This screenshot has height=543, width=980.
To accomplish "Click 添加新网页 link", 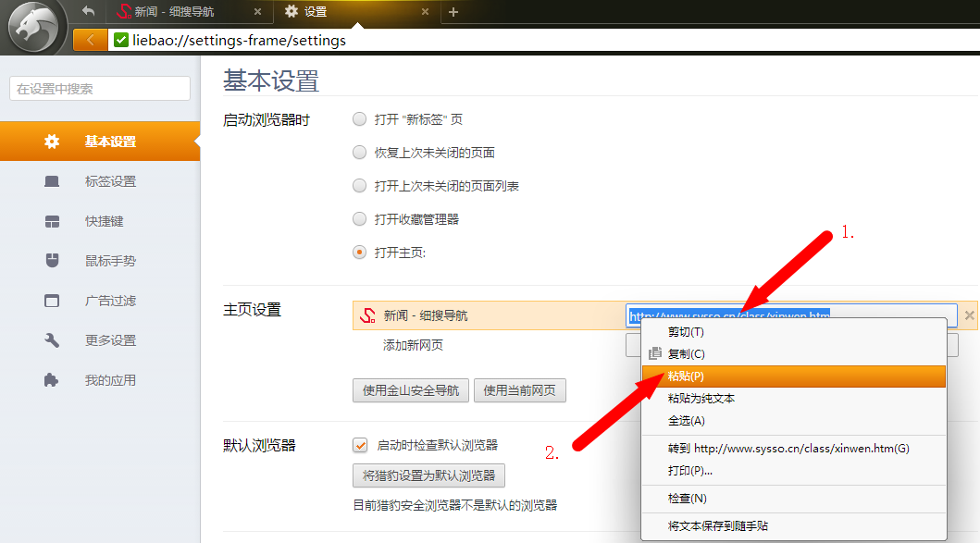I will [x=413, y=345].
